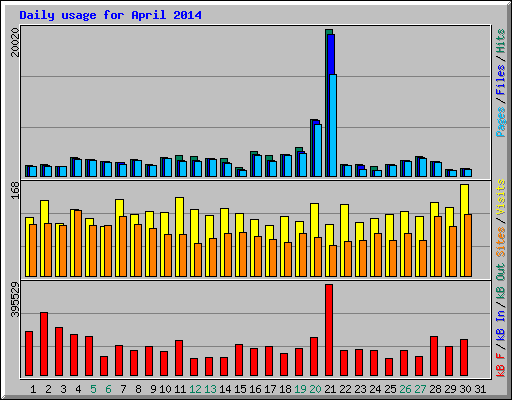Click the day 28 axis label
The image size is (512, 400).
point(435,389)
